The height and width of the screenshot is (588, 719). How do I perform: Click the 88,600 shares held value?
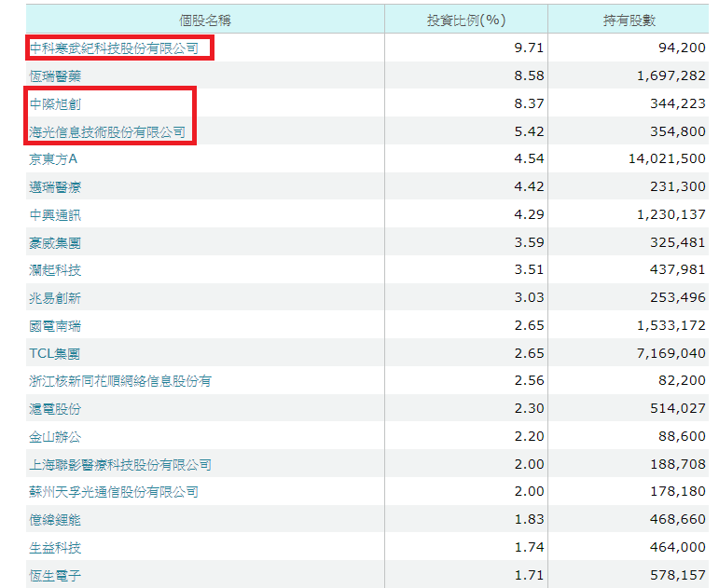tap(682, 436)
